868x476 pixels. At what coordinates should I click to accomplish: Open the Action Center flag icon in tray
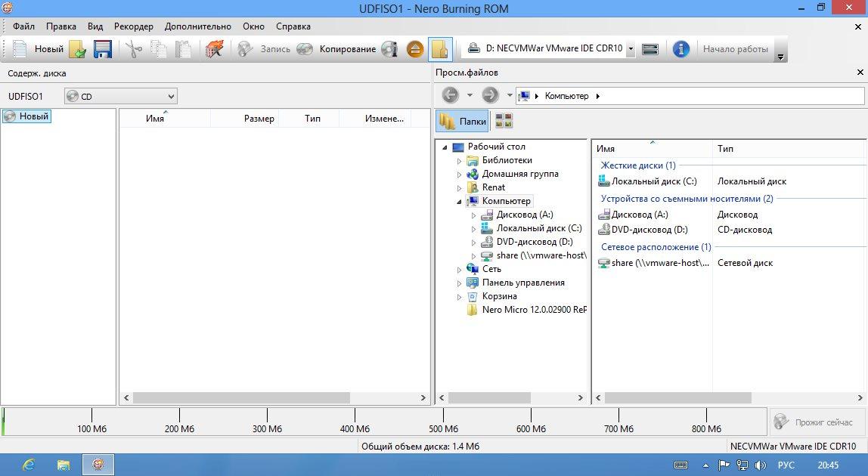pyautogui.click(x=724, y=465)
